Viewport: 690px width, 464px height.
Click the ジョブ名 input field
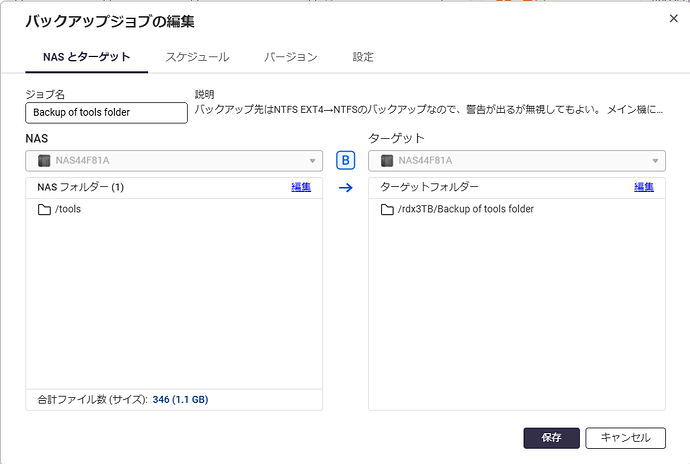pos(106,112)
